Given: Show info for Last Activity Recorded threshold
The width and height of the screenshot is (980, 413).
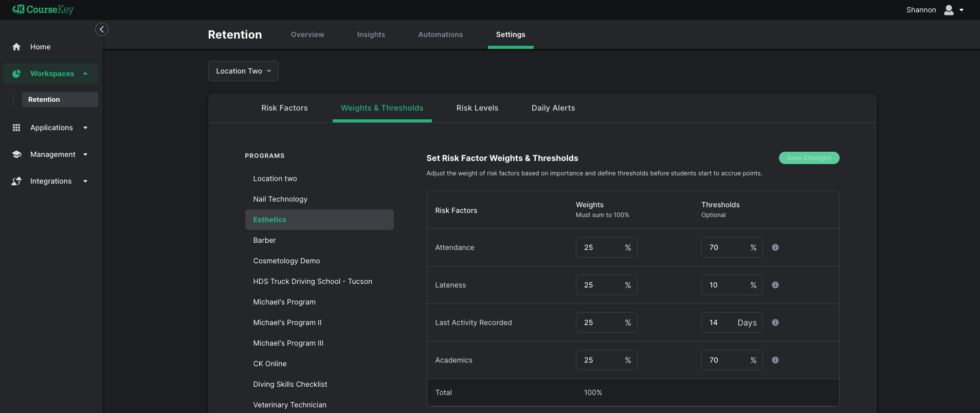Looking at the screenshot, I should click(775, 322).
